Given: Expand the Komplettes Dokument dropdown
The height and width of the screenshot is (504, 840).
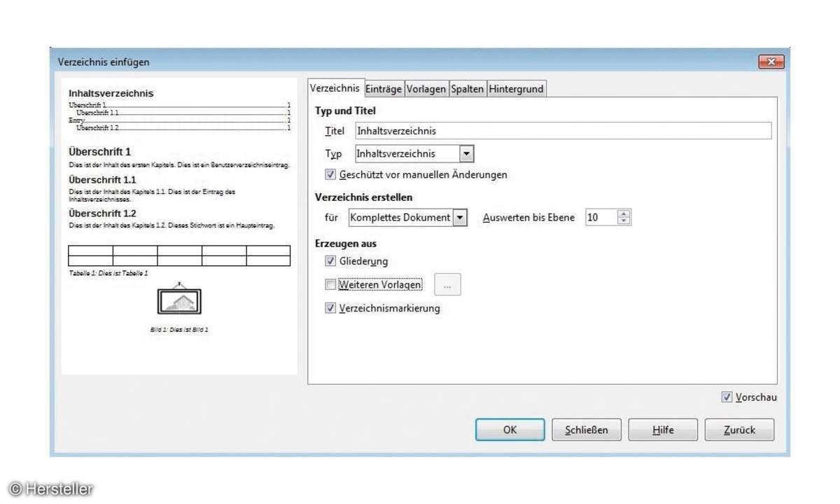Looking at the screenshot, I should [x=460, y=218].
